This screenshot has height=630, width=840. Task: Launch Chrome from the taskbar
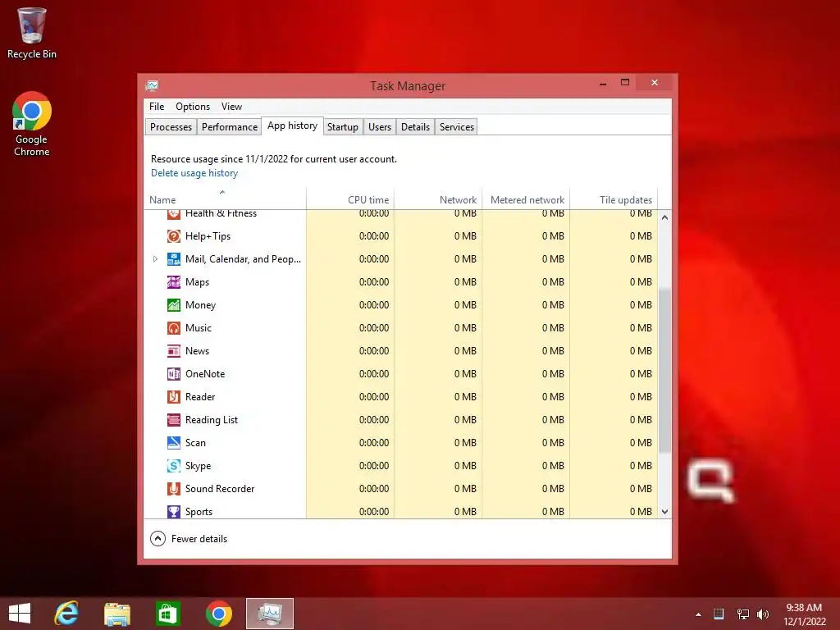coord(218,614)
